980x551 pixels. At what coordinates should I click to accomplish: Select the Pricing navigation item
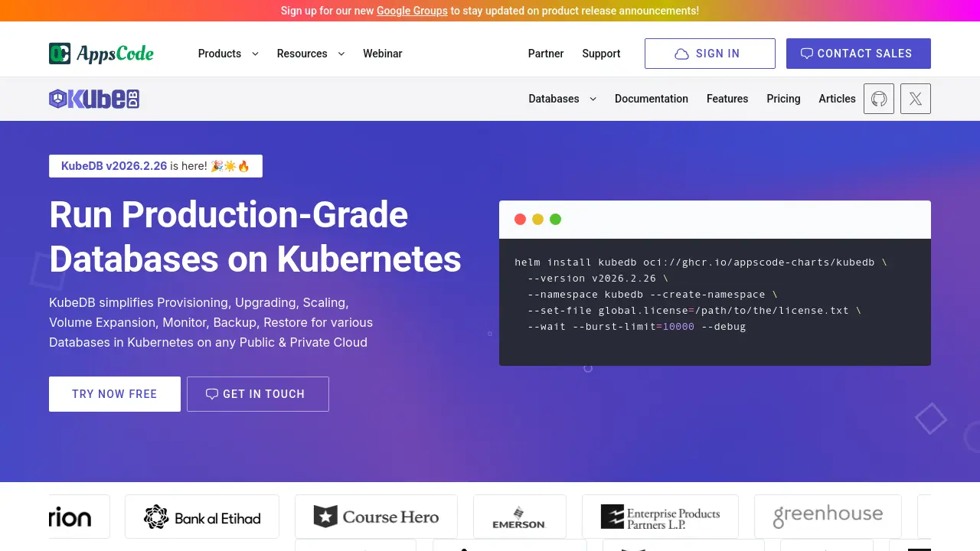click(783, 99)
